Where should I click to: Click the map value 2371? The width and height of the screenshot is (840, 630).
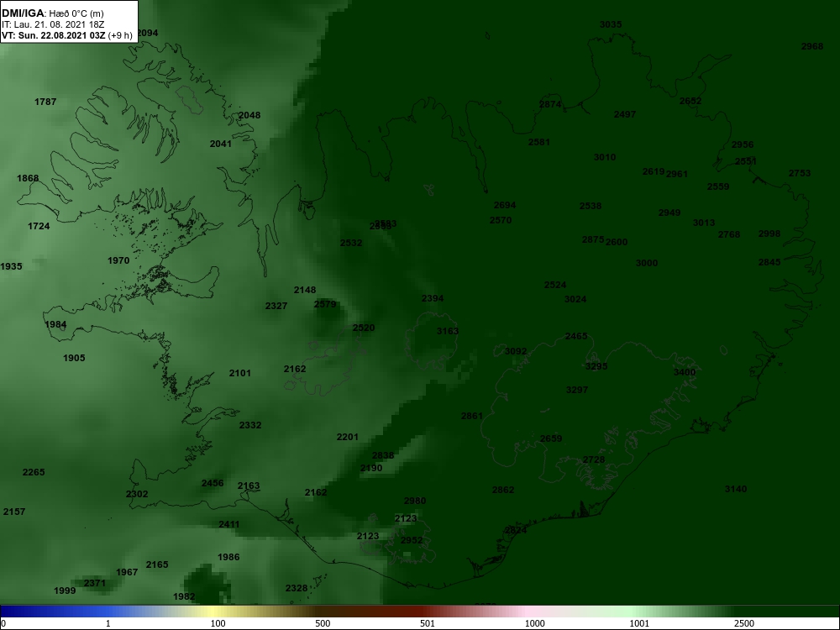(x=95, y=583)
